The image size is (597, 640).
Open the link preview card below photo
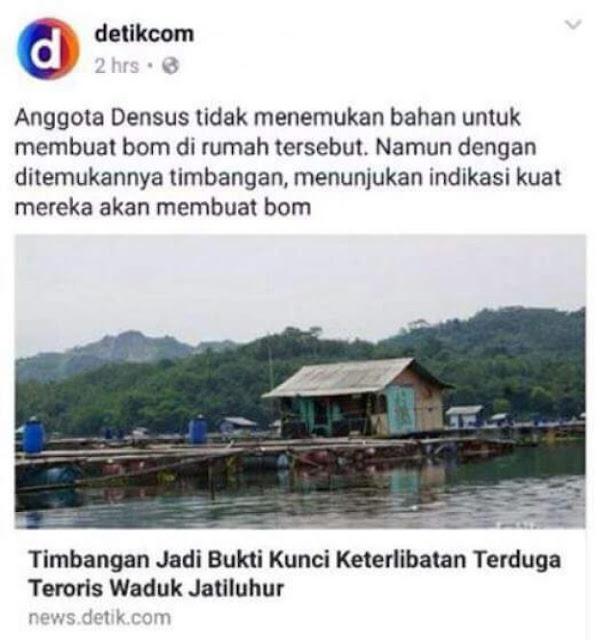(x=300, y=584)
